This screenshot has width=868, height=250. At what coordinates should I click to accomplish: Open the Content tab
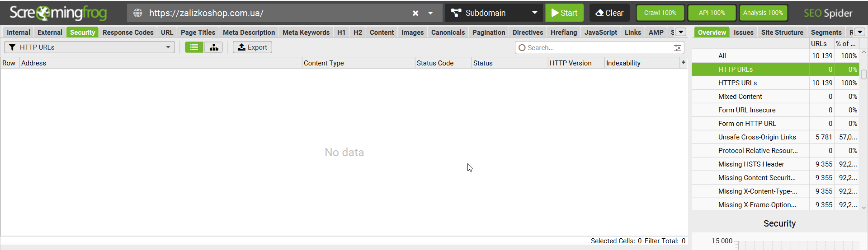[382, 32]
